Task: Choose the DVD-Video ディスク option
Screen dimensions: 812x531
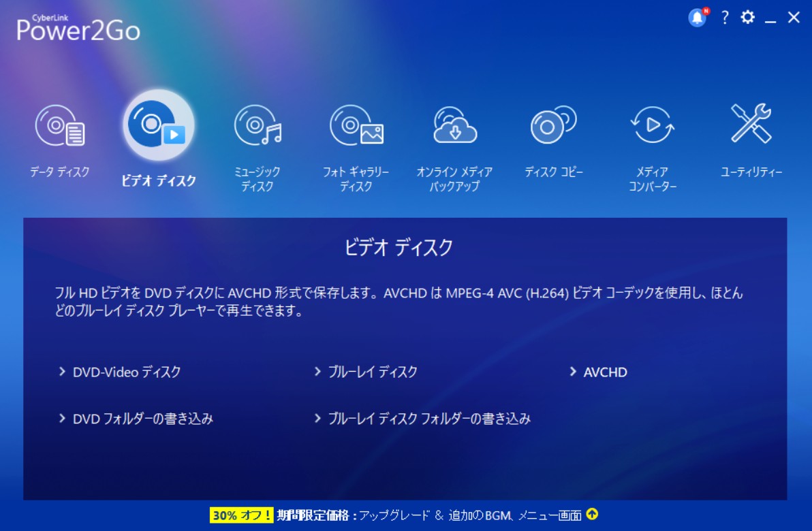Action: (127, 372)
